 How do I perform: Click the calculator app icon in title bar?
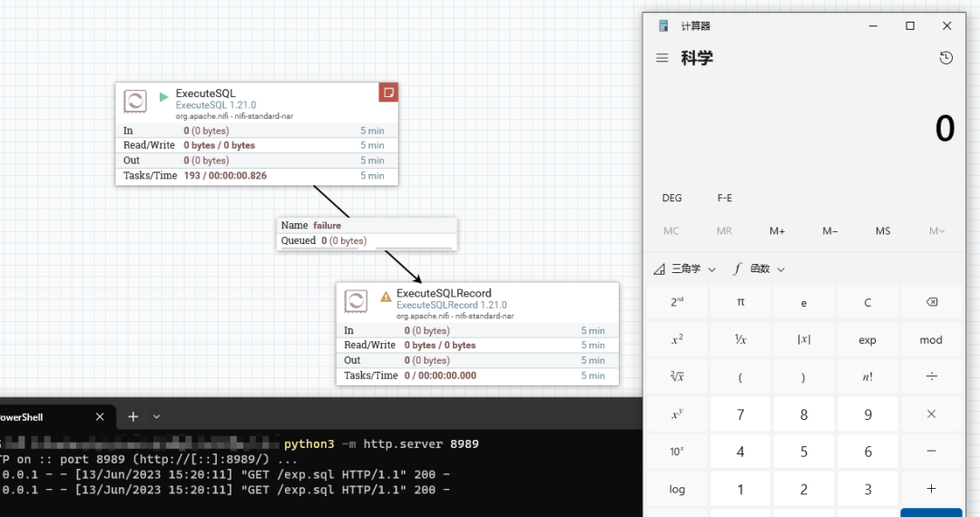(x=663, y=25)
